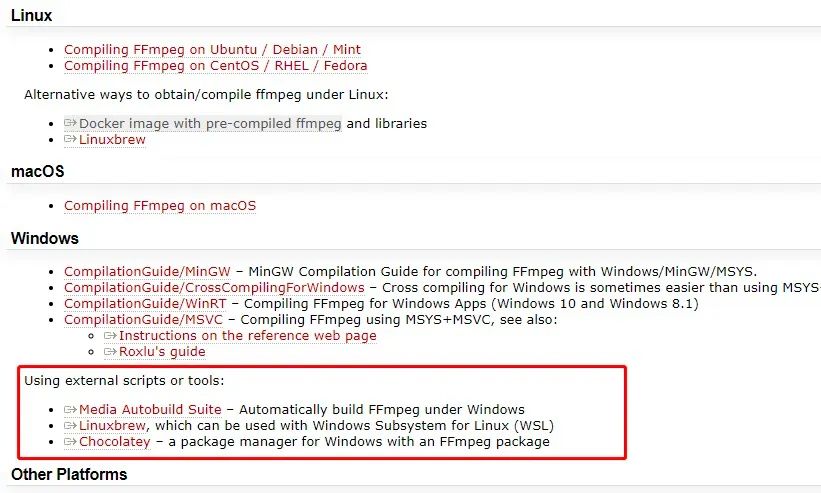
Task: Click external link icon before Instructions link
Action: coord(110,336)
